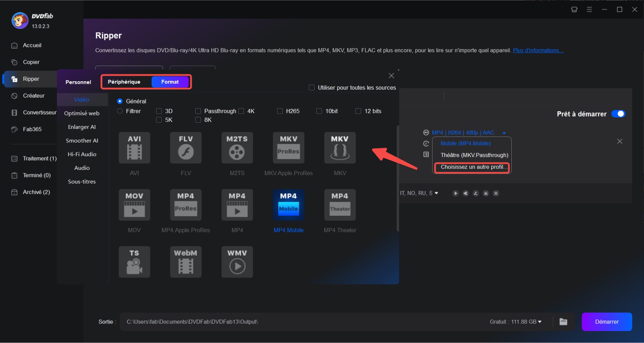Open the output folder icon
The width and height of the screenshot is (644, 343).
pyautogui.click(x=564, y=321)
